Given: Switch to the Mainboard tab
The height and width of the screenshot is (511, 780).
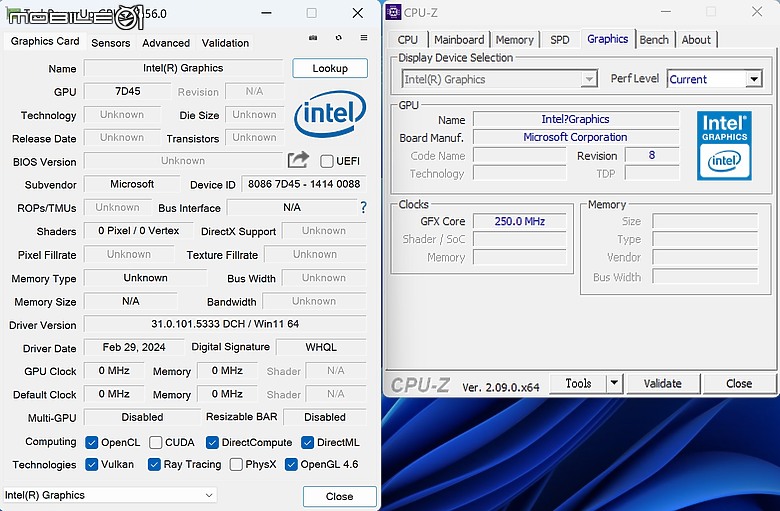Looking at the screenshot, I should [x=459, y=40].
